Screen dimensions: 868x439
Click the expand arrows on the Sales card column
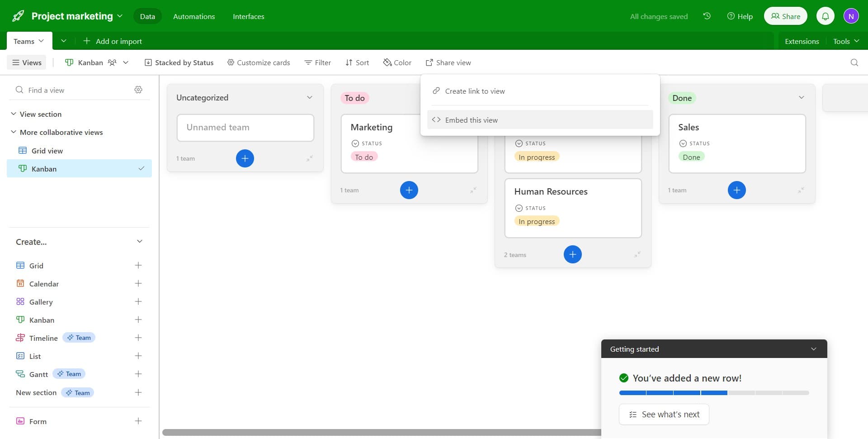[800, 190]
